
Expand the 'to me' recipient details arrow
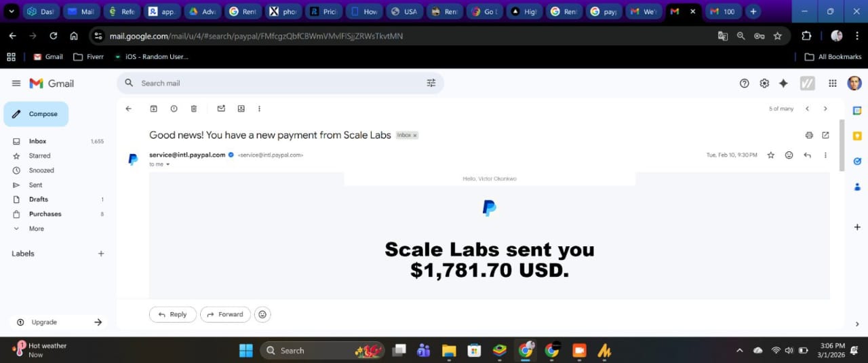pyautogui.click(x=167, y=164)
